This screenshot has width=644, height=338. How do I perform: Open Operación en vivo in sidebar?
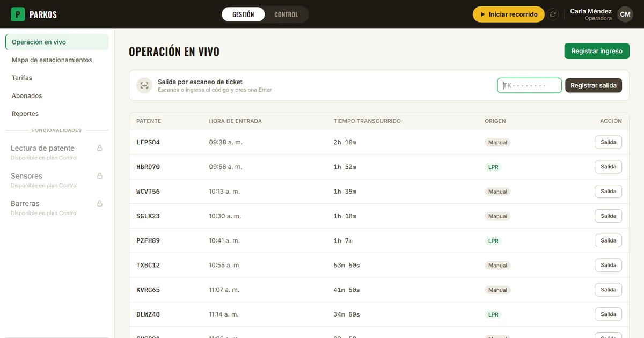pos(57,42)
